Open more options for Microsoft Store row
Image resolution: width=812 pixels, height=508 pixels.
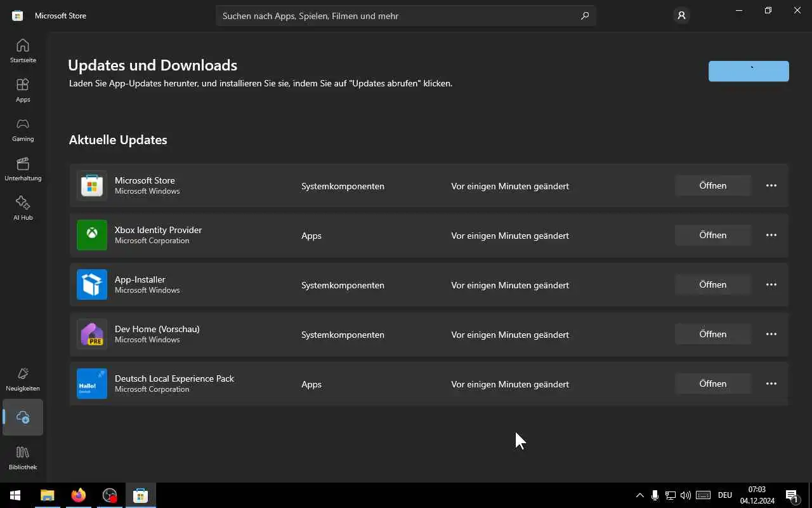(771, 185)
